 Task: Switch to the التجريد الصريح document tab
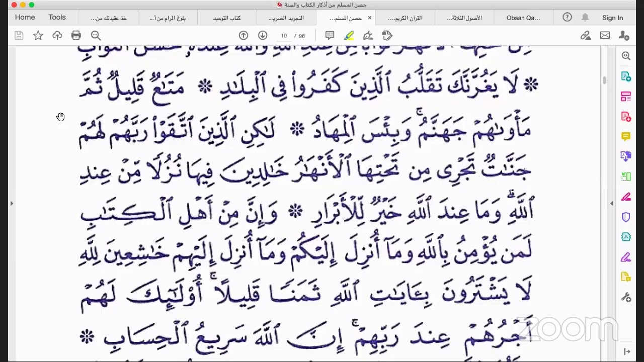[286, 18]
